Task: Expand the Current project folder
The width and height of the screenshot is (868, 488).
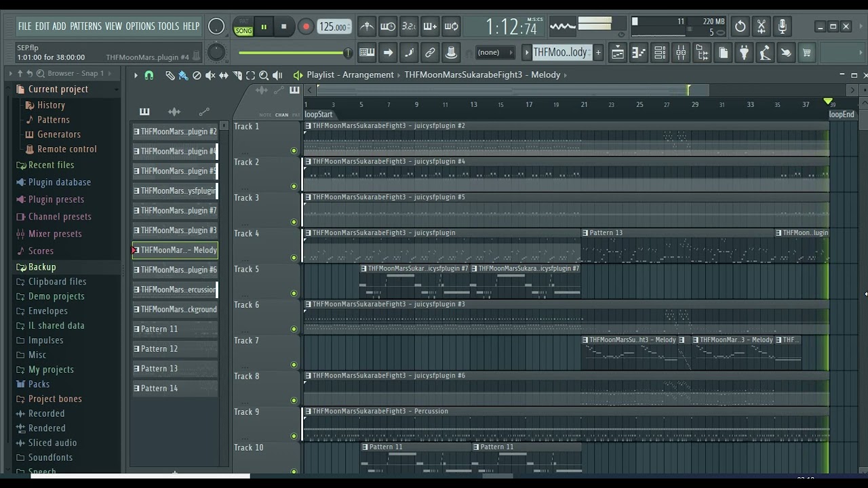Action: pos(58,89)
